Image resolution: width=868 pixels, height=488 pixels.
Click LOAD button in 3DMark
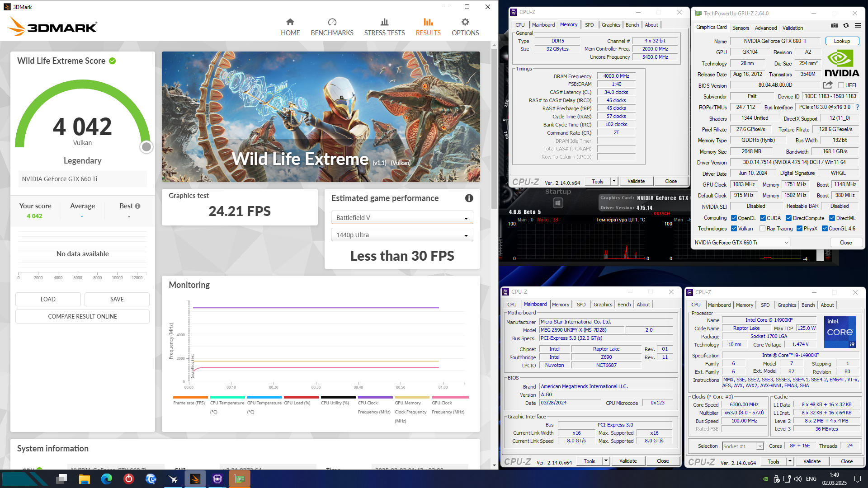click(x=48, y=299)
